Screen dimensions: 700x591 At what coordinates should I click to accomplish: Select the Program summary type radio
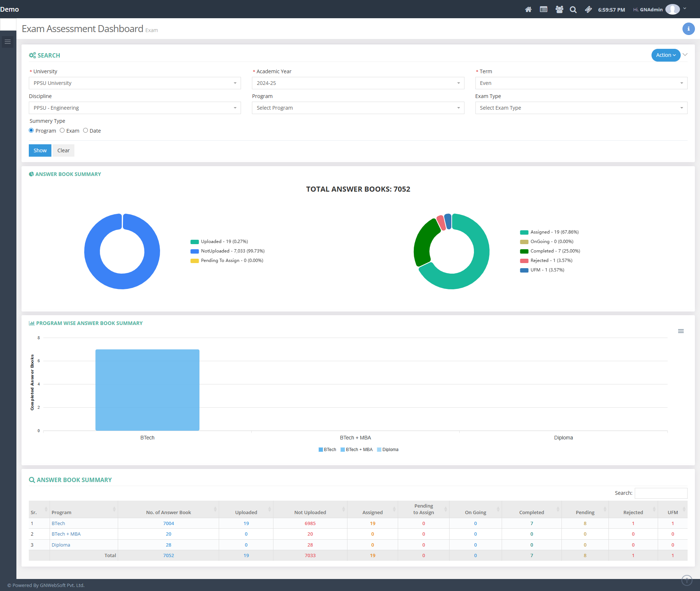click(x=31, y=130)
